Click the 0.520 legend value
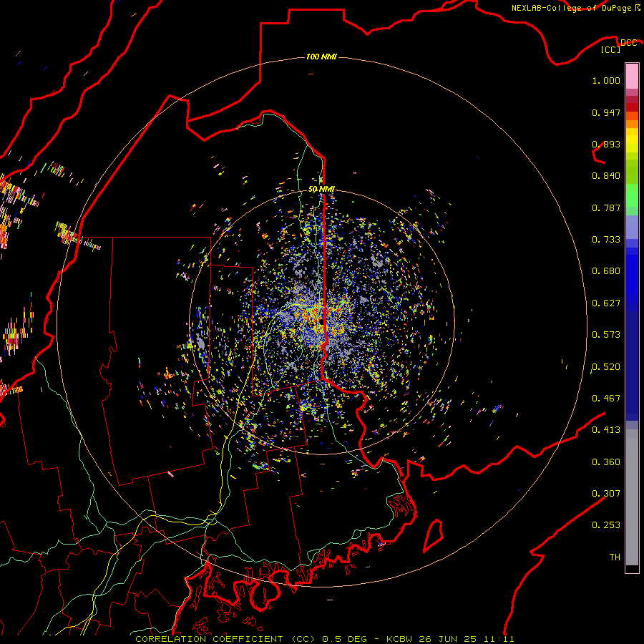The width and height of the screenshot is (644, 644). 606,367
